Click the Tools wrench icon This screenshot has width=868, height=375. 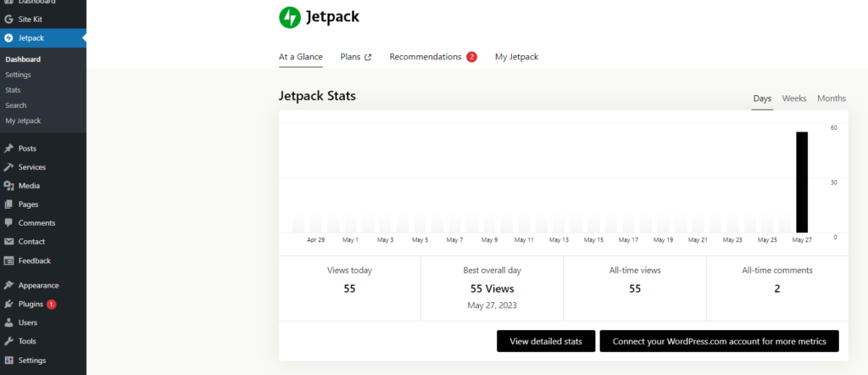click(8, 341)
